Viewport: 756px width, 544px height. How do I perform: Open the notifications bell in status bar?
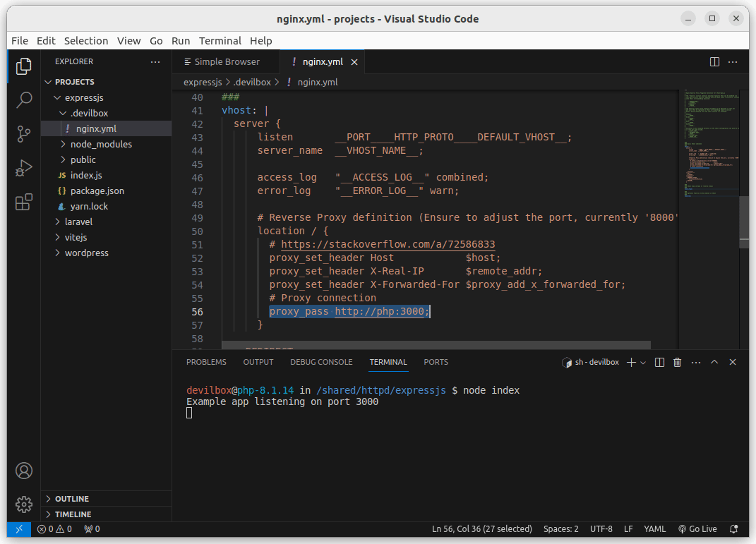pyautogui.click(x=734, y=529)
